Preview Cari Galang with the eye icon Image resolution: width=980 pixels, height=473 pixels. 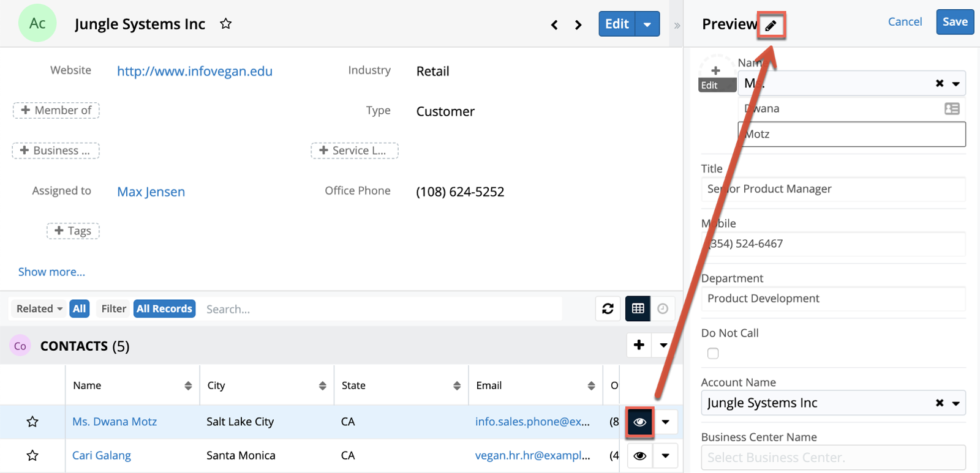(639, 456)
